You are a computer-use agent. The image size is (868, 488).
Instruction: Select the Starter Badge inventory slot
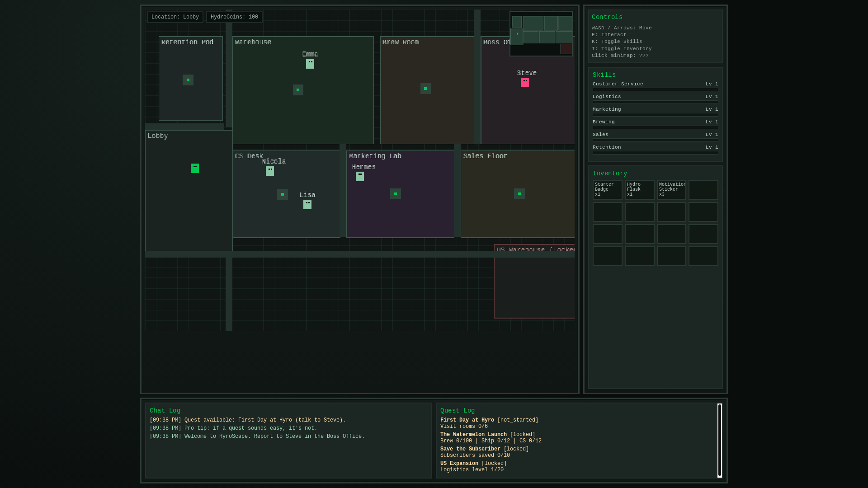click(607, 190)
